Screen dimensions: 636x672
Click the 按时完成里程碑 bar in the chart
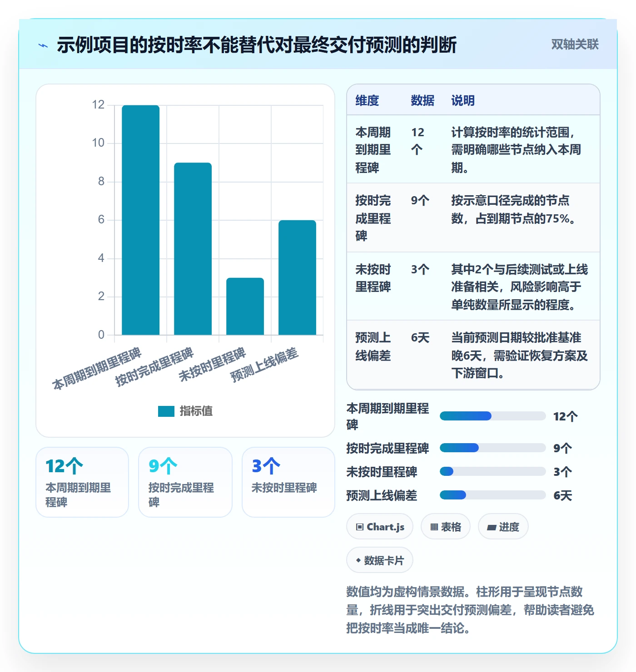tap(193, 249)
